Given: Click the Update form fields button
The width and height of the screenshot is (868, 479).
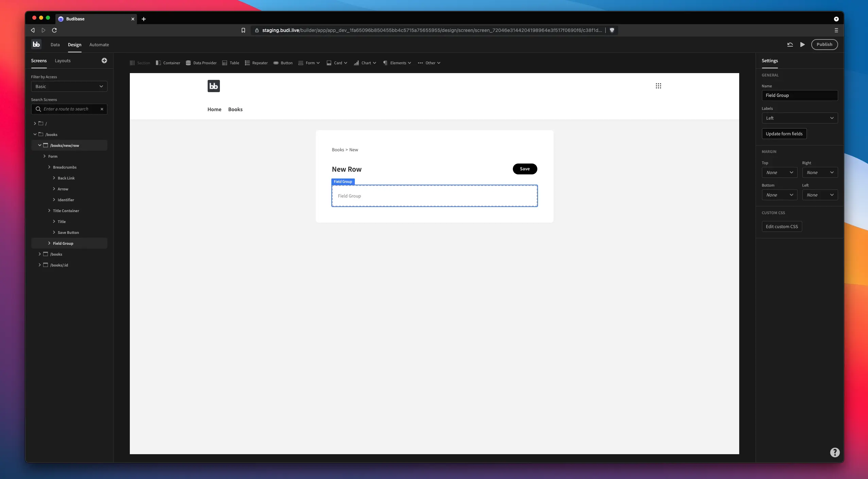Looking at the screenshot, I should [784, 134].
